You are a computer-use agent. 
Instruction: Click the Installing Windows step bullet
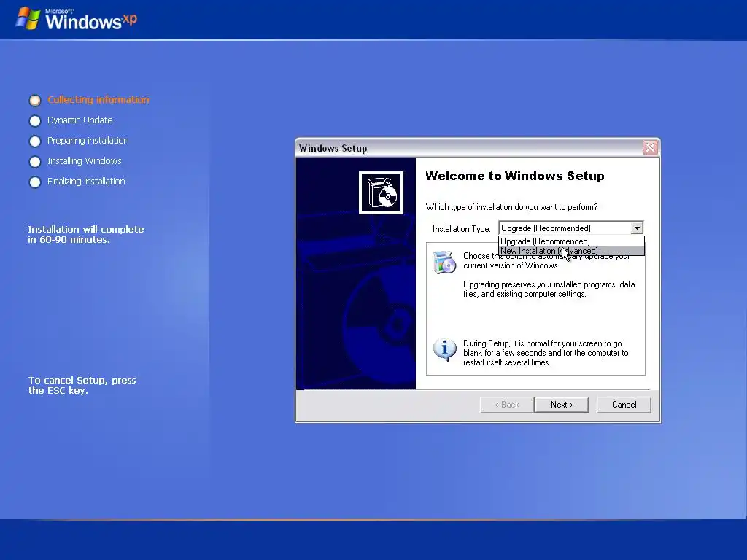point(35,162)
